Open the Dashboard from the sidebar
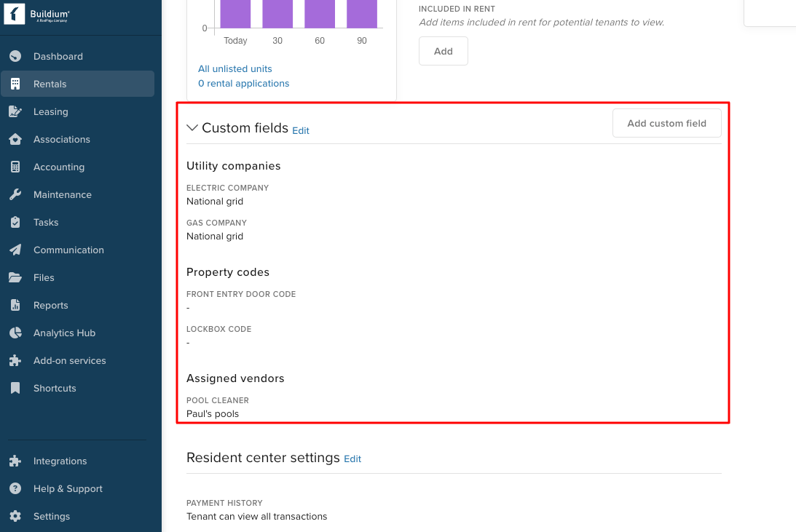Viewport: 796px width, 532px height. click(x=58, y=56)
